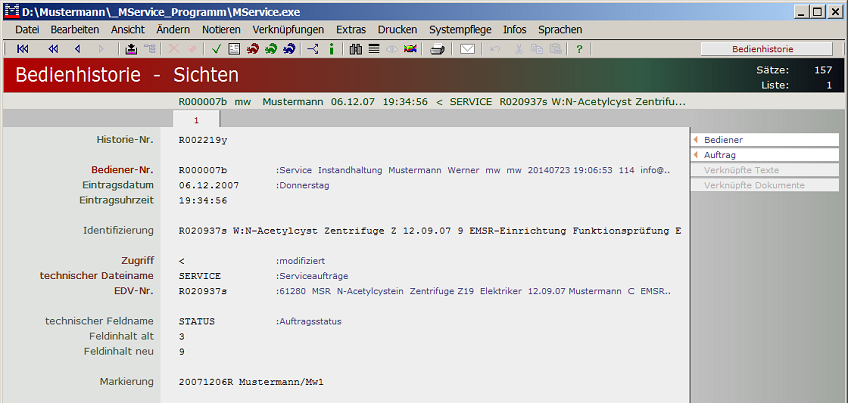The width and height of the screenshot is (848, 403).
Task: Click the ':Donnerstag' weekday text
Action: tap(303, 186)
